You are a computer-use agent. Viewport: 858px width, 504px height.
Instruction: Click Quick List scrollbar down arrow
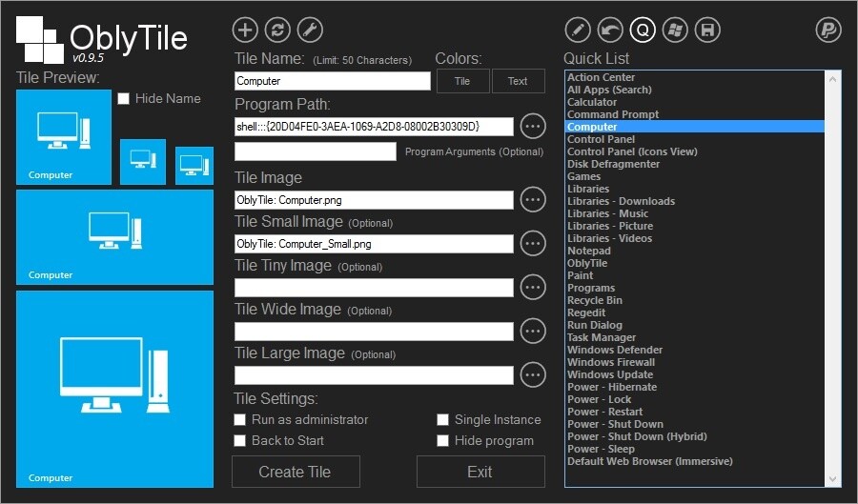point(832,479)
